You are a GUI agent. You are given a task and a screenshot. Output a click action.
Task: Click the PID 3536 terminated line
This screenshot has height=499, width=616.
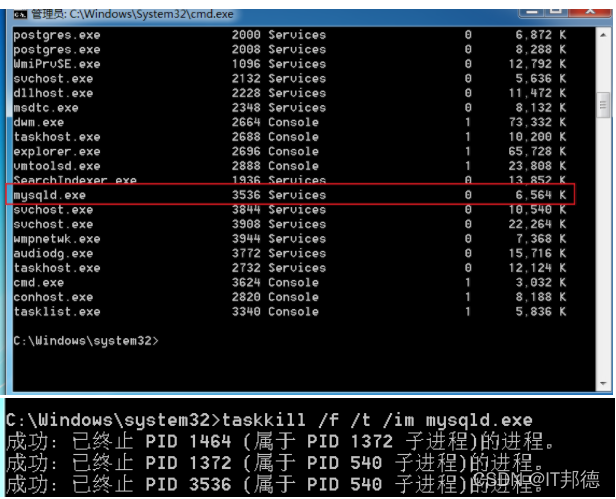275,484
